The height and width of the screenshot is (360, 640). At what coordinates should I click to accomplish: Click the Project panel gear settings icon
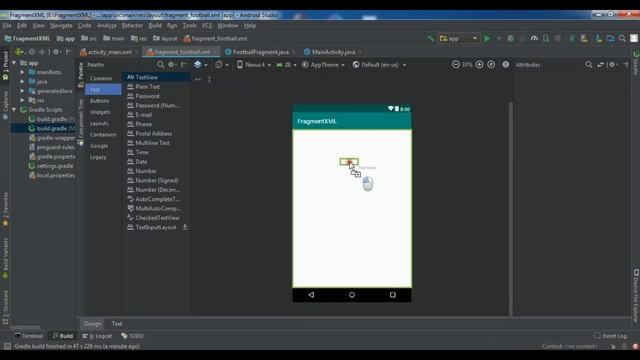pos(56,52)
